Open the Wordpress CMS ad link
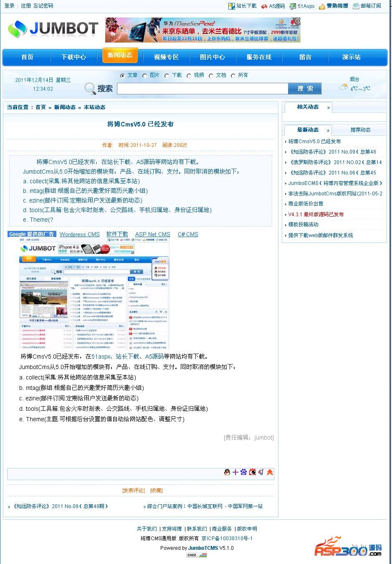Viewport: 392px width, 564px height. click(80, 235)
